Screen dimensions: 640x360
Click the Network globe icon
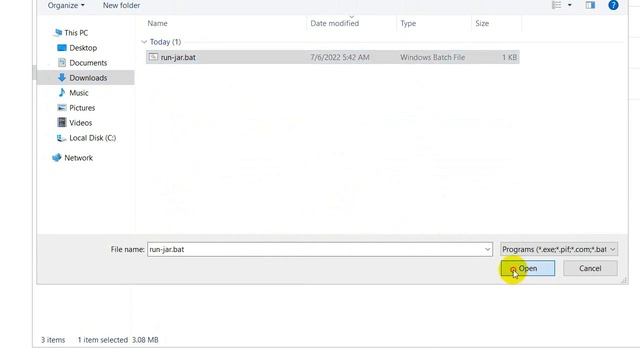coord(57,158)
